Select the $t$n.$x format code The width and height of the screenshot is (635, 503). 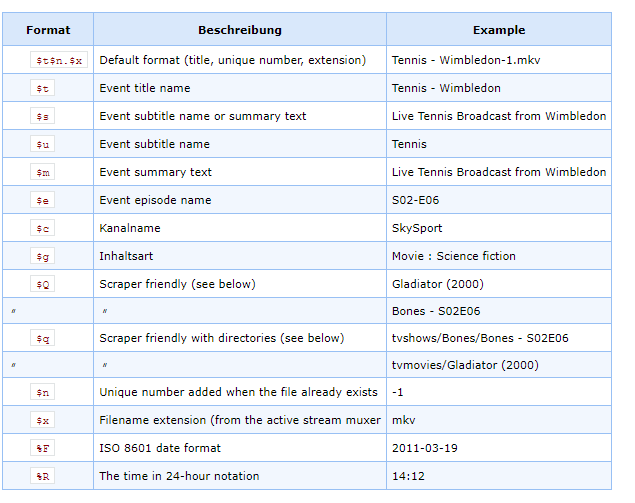[59, 60]
